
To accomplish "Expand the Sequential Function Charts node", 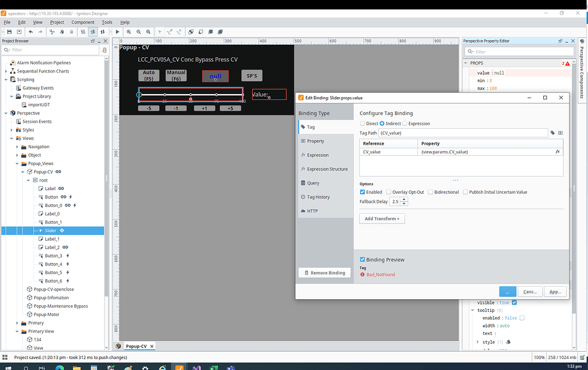I will tap(6, 71).
